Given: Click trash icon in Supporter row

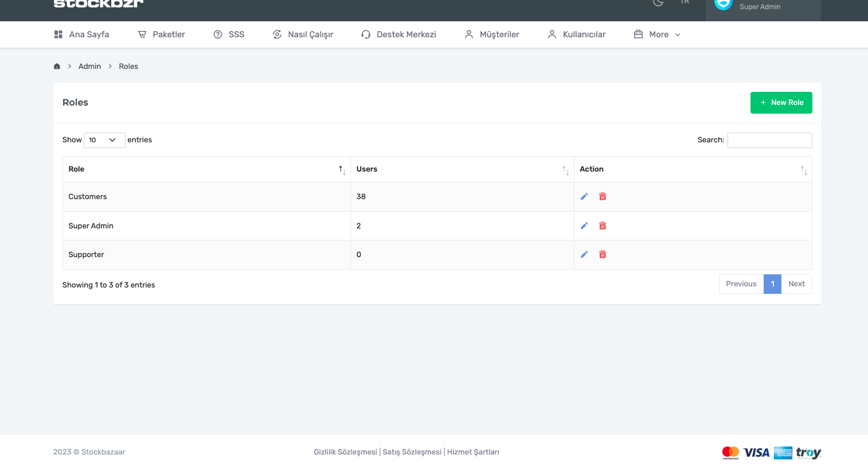Looking at the screenshot, I should [x=603, y=254].
